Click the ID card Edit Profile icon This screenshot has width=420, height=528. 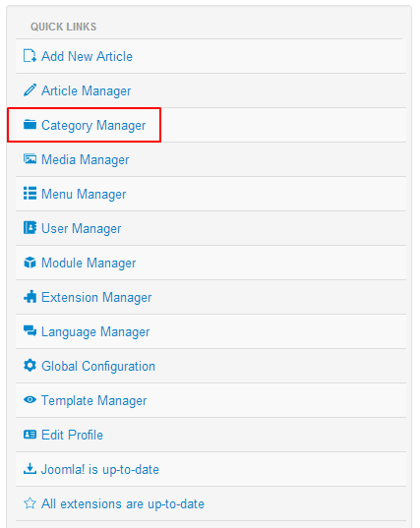tap(30, 435)
